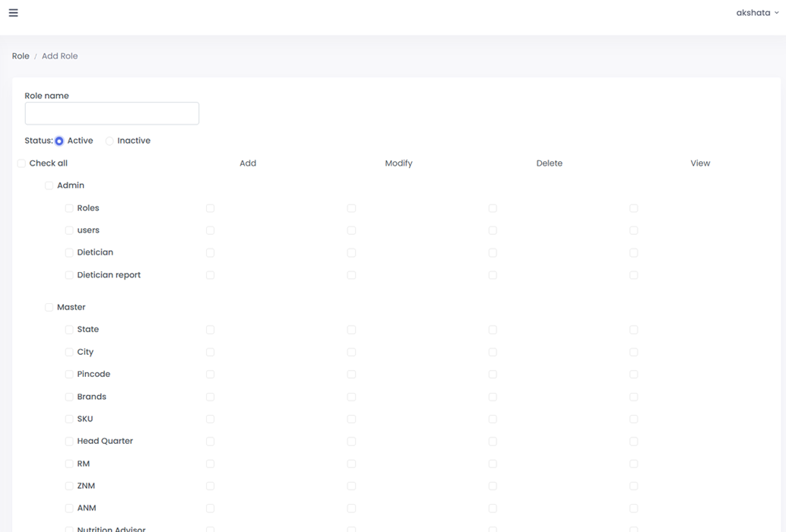
Task: Enable the Admin group checkbox
Action: (x=49, y=185)
